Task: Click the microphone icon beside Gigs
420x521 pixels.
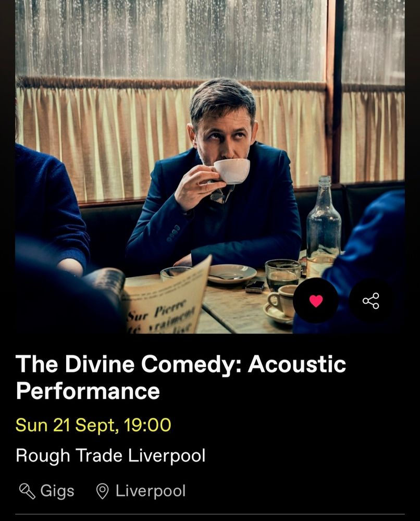Action: tap(27, 491)
